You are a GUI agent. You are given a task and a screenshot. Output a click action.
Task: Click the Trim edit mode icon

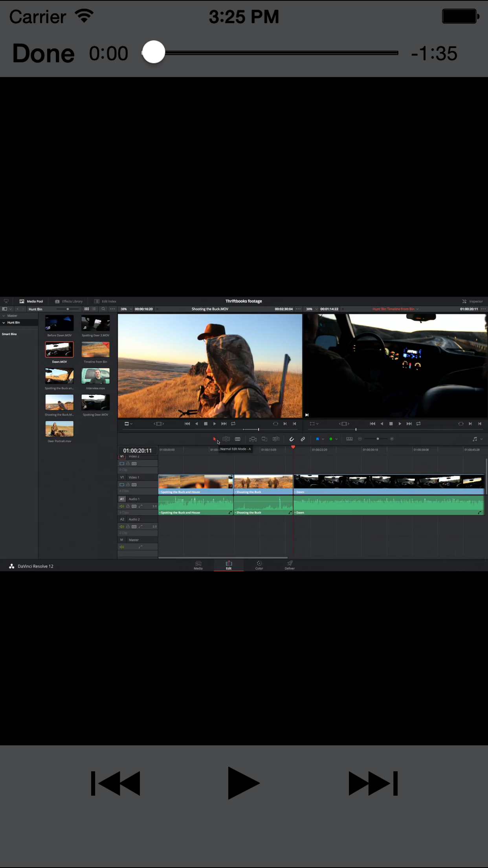tap(226, 439)
